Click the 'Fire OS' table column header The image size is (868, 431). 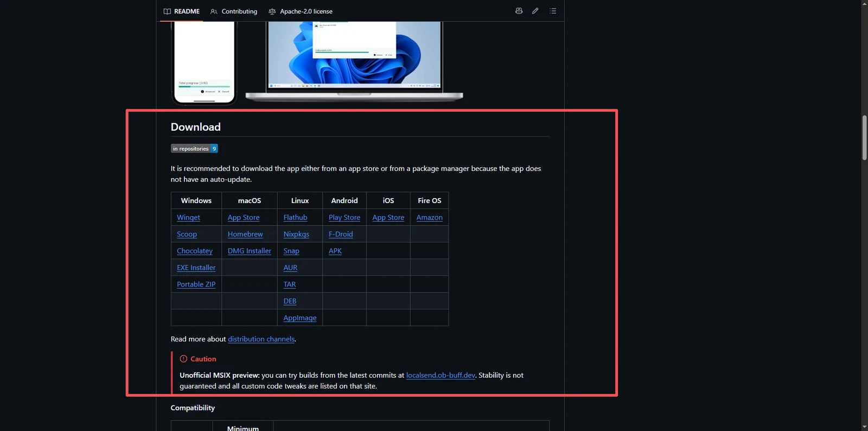click(430, 201)
